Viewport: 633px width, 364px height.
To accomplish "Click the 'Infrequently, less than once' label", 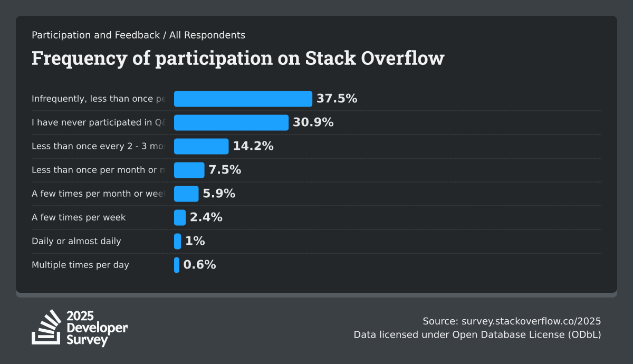I will pos(99,99).
